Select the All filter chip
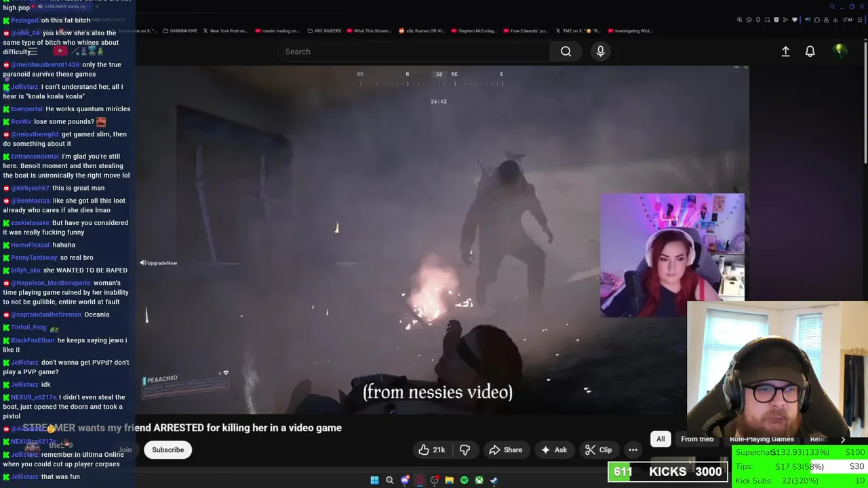 point(660,439)
